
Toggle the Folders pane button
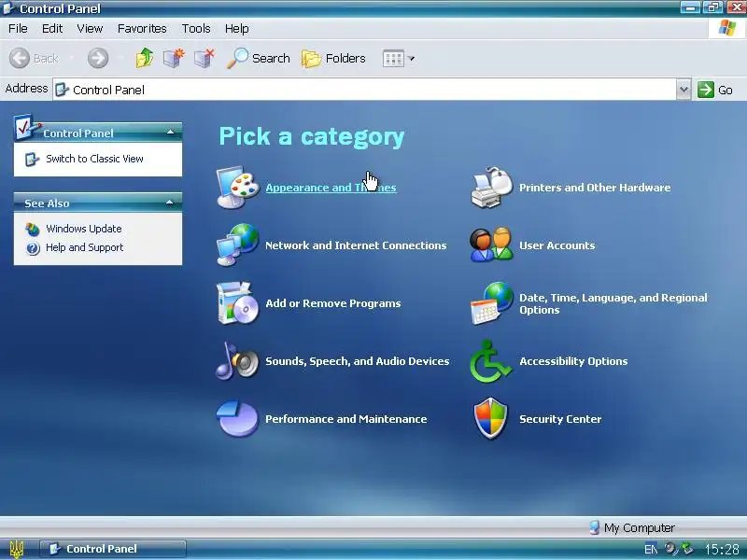point(333,58)
